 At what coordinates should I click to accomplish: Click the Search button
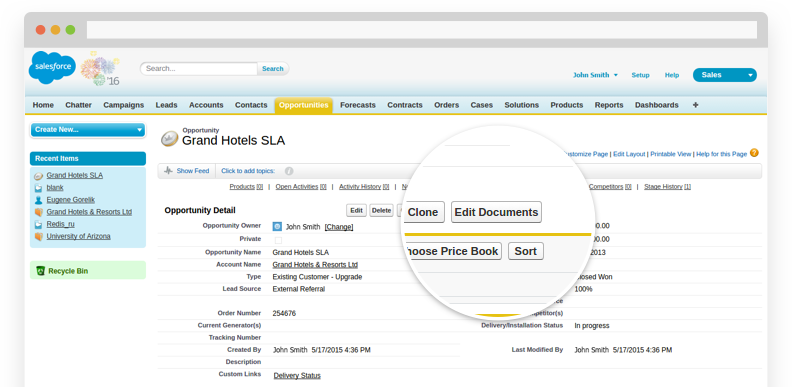pyautogui.click(x=273, y=69)
